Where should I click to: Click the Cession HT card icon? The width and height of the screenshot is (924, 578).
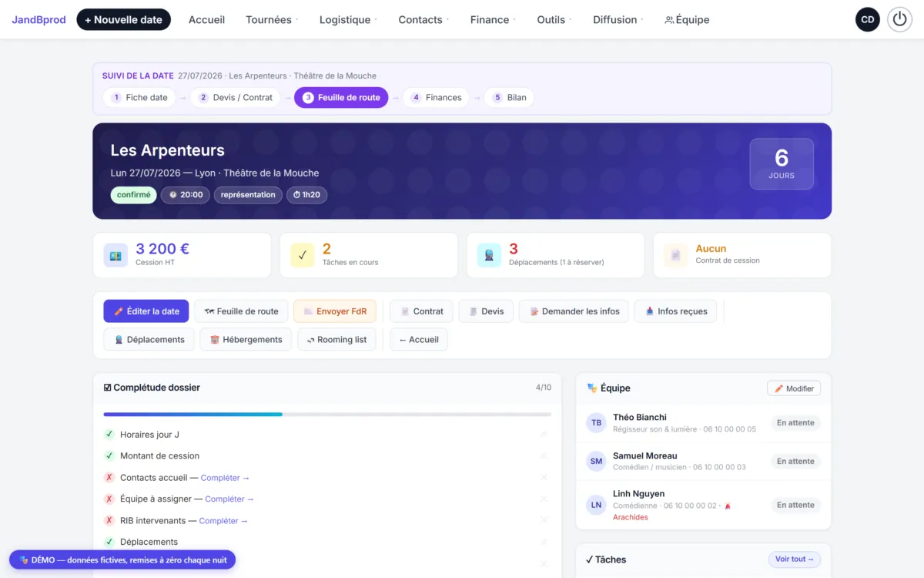(115, 255)
